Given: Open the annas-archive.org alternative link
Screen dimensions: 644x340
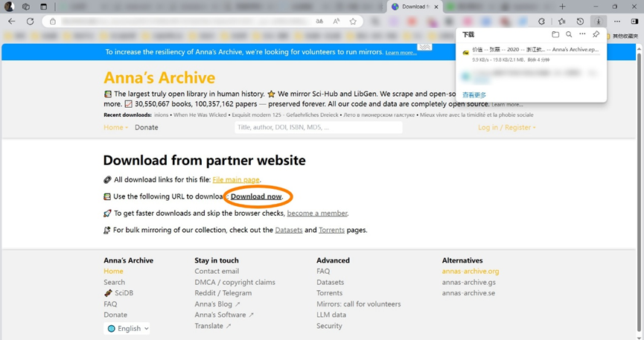Looking at the screenshot, I should click(x=471, y=271).
